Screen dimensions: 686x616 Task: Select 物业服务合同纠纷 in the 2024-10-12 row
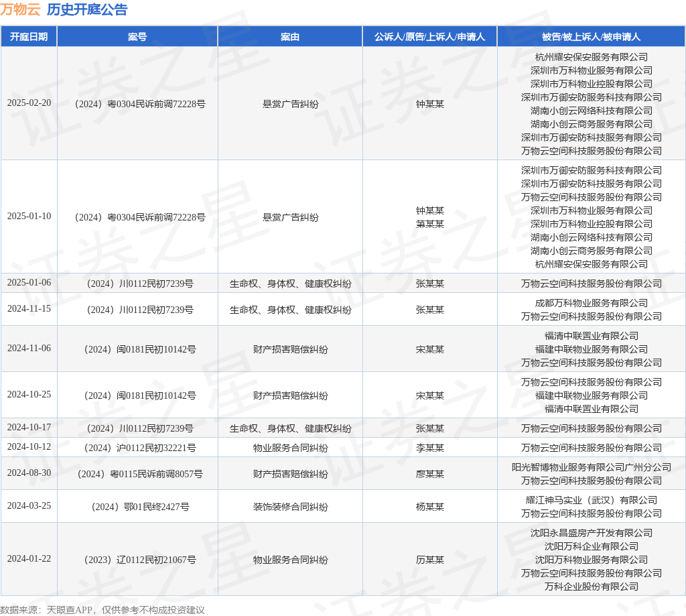pos(291,448)
